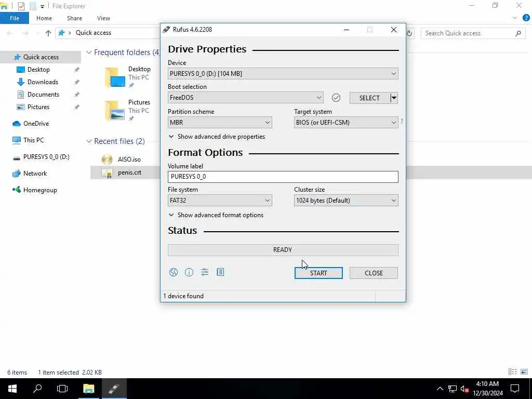This screenshot has height=399, width=532.
Task: Open Rufus About information icon
Action: pyautogui.click(x=189, y=272)
